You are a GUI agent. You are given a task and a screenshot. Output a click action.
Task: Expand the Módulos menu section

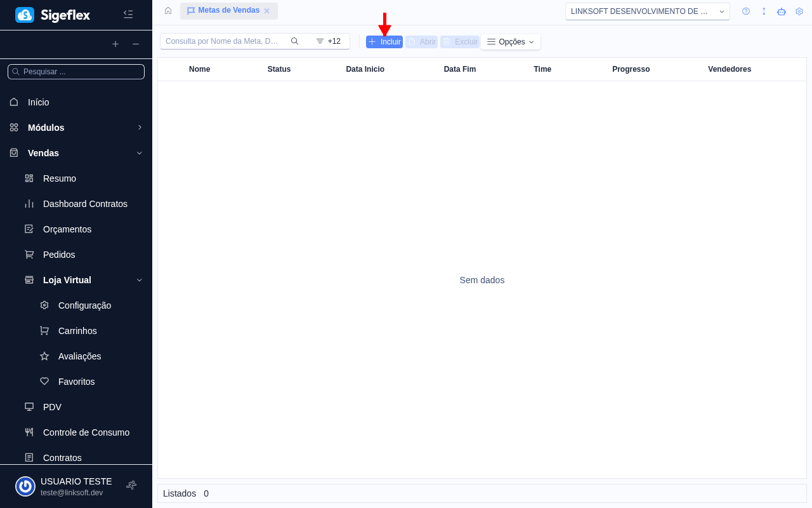pos(76,128)
